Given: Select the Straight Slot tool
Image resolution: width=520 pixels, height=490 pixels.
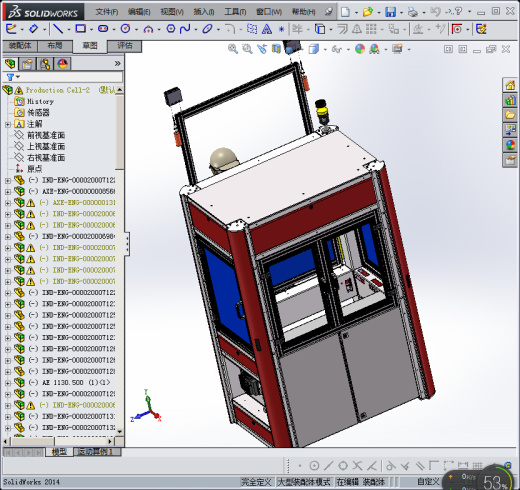Looking at the screenshot, I should [x=103, y=29].
